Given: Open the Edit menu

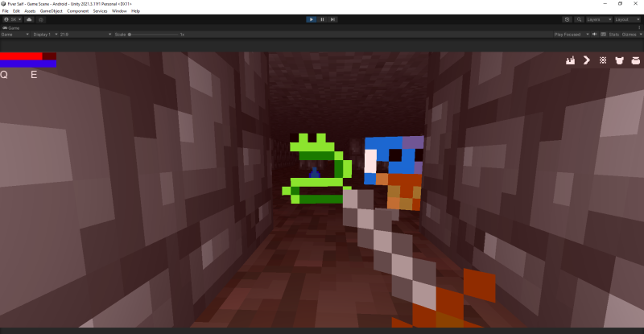Looking at the screenshot, I should [x=16, y=11].
